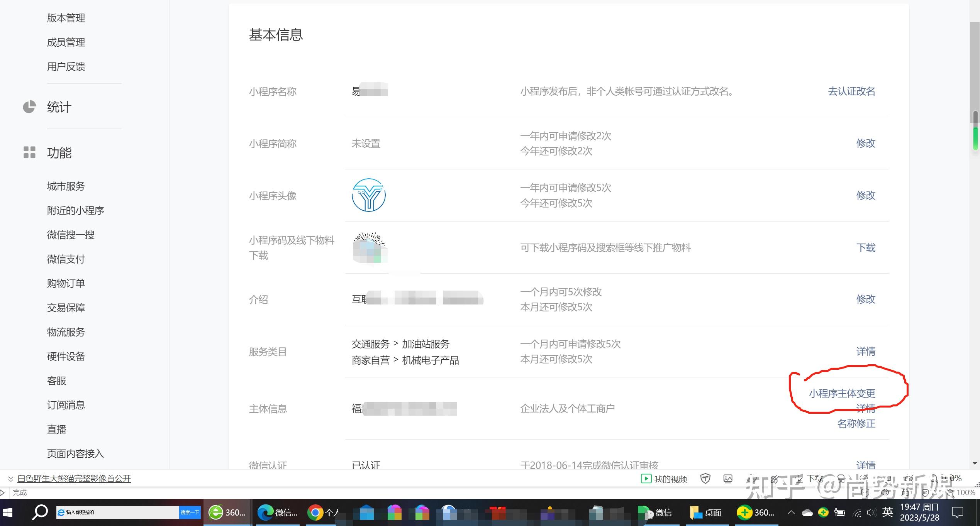Click 小程序主体变更 link
Viewport: 980px width, 526px height.
tap(842, 393)
